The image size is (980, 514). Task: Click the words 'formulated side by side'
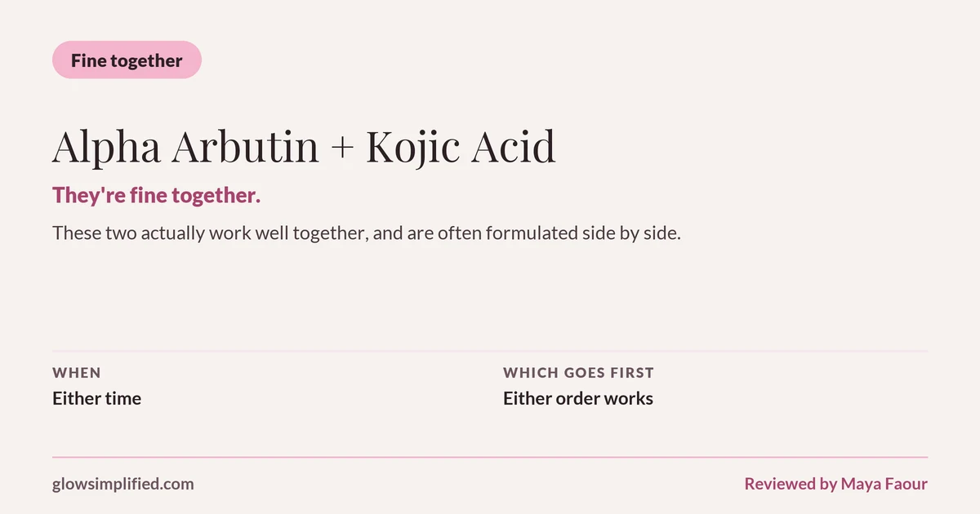tap(582, 233)
